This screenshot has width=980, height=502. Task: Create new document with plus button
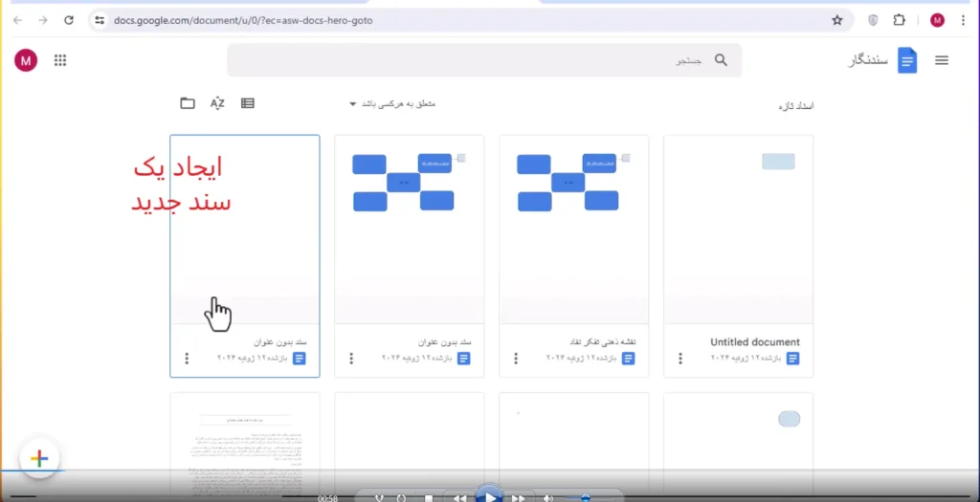pos(39,459)
